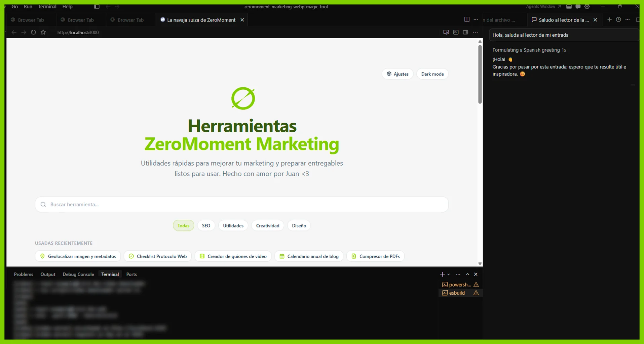The width and height of the screenshot is (644, 344).
Task: Open the Agents Window link
Action: pos(543,6)
